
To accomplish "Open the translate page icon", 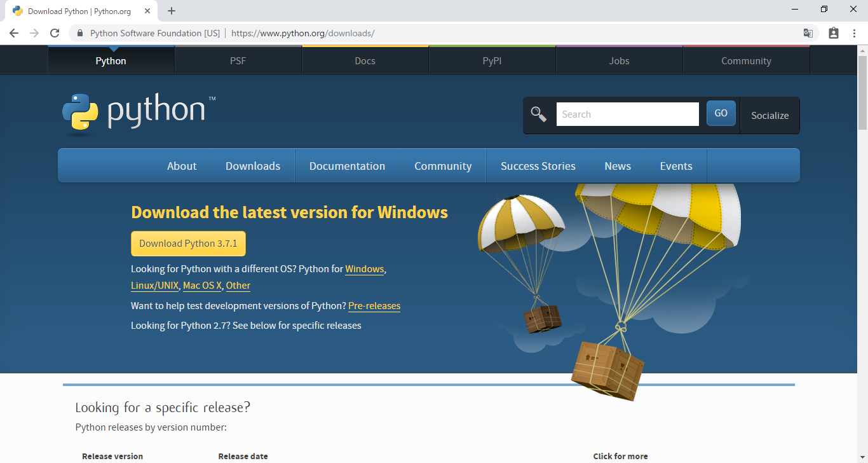I will (808, 33).
